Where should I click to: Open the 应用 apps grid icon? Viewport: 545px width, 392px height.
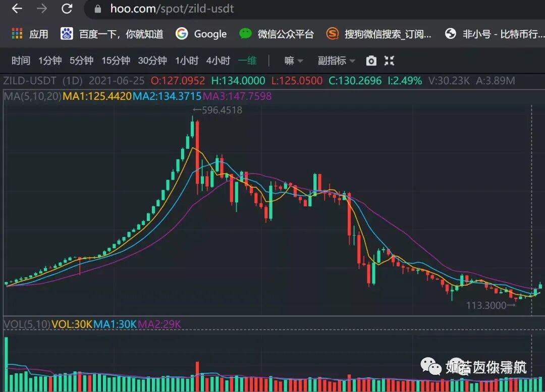[x=17, y=34]
